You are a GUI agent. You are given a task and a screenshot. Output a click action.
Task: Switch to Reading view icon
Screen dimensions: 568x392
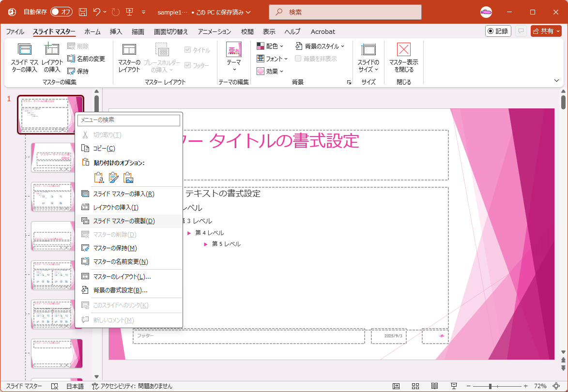(435, 386)
